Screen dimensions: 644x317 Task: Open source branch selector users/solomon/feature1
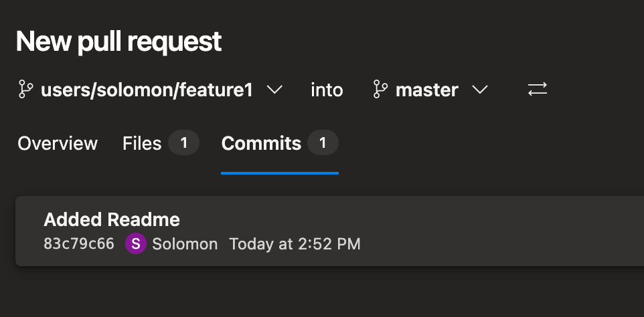[x=151, y=90]
